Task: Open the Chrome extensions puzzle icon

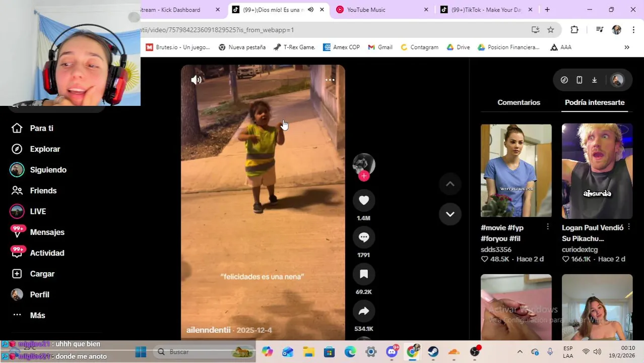Action: tap(574, 30)
